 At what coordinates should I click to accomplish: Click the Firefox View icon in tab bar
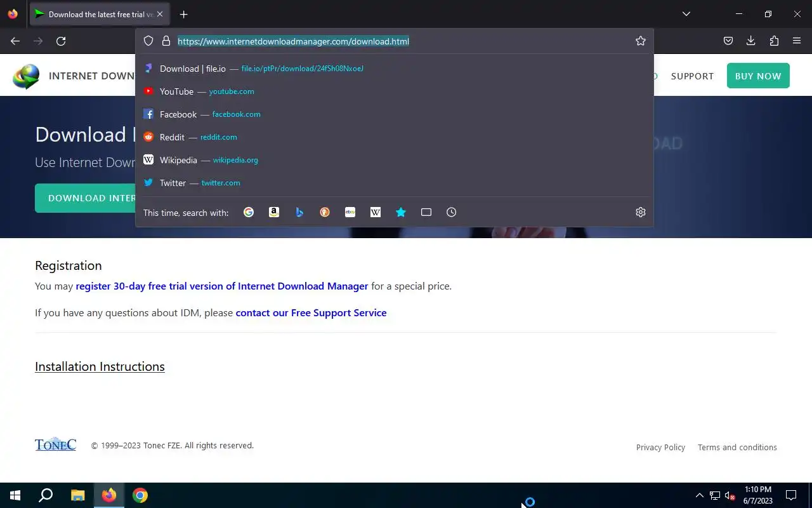coord(13,14)
